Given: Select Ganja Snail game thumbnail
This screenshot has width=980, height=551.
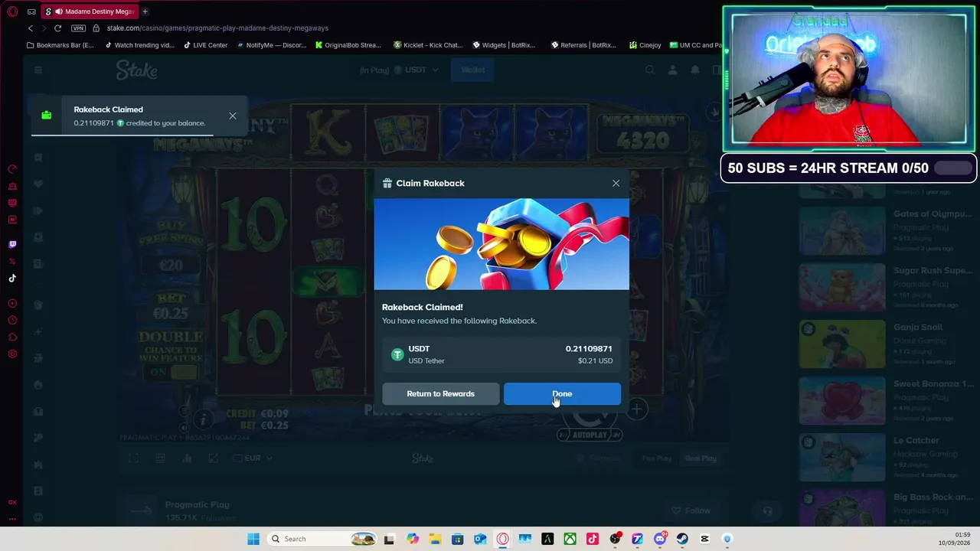Looking at the screenshot, I should point(842,344).
